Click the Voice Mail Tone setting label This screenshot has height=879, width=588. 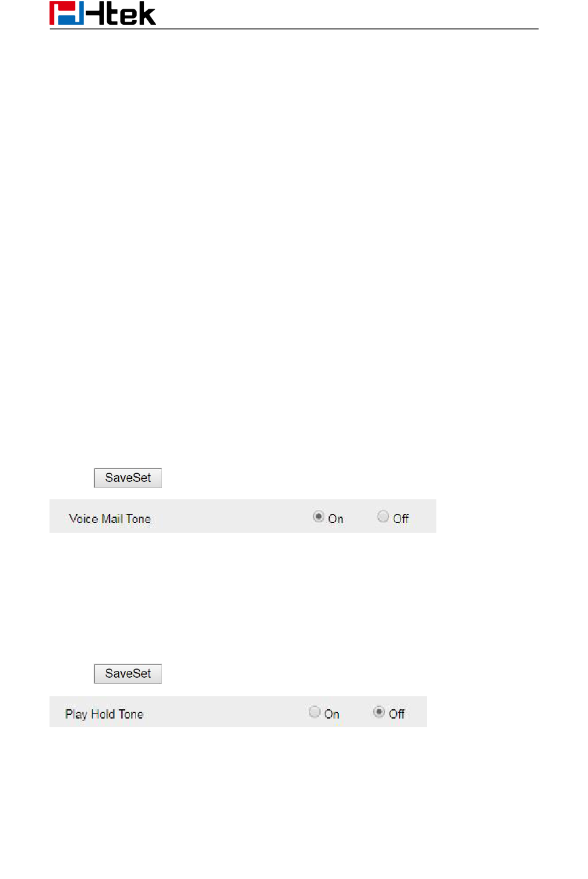click(110, 519)
